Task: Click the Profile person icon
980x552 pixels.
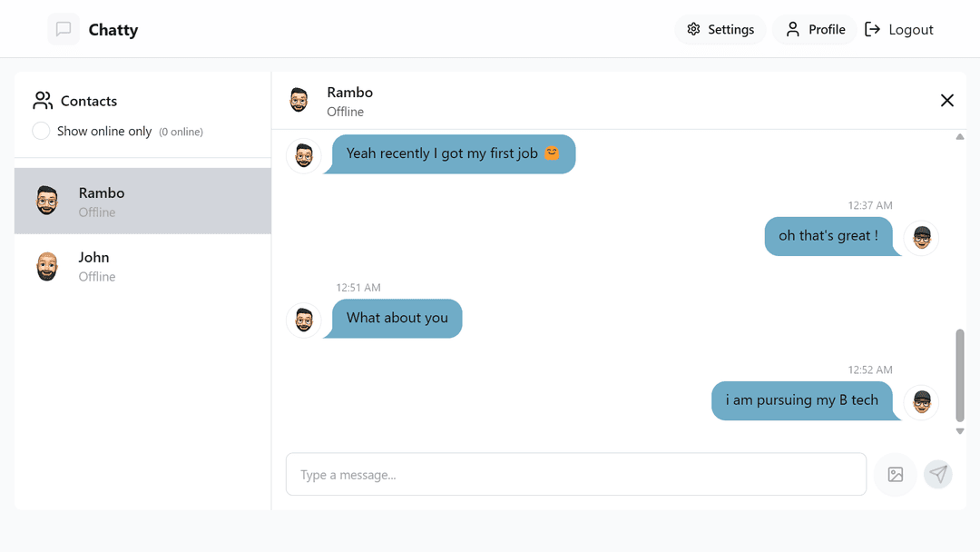Action: pos(793,29)
